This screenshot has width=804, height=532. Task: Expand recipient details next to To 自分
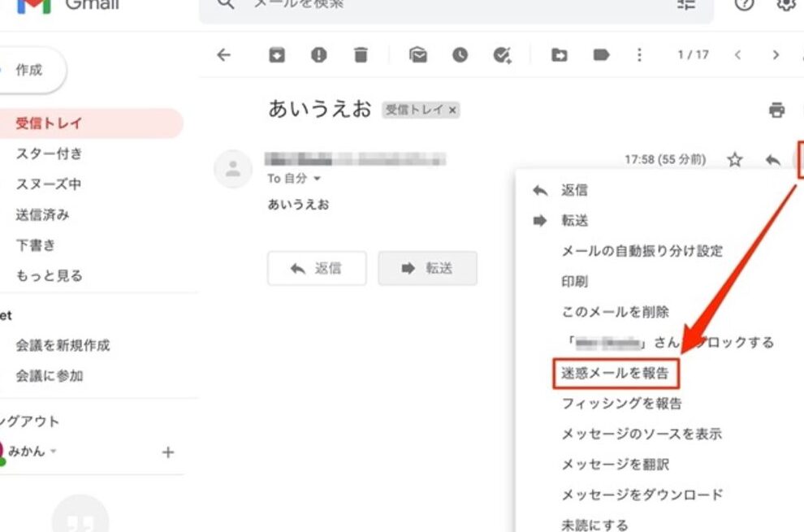coord(317,179)
